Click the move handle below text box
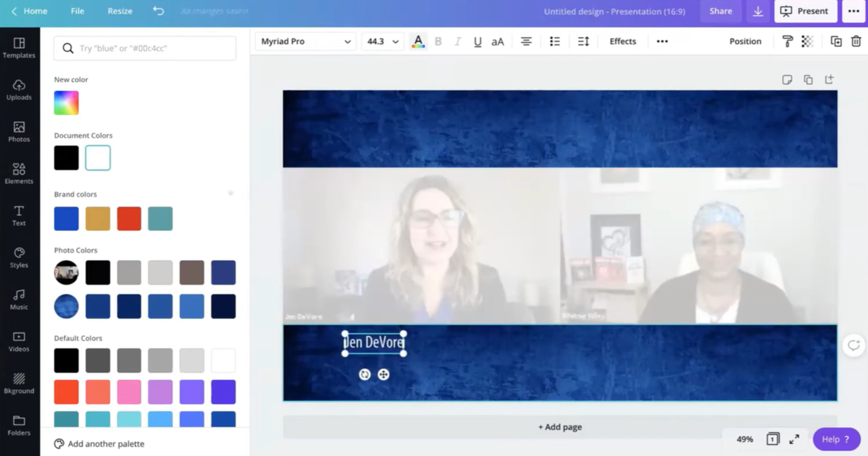The image size is (868, 456). 383,375
